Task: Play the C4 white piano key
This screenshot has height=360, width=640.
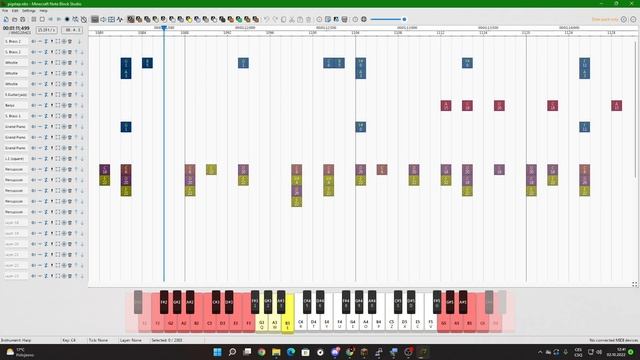Action: coord(301,322)
